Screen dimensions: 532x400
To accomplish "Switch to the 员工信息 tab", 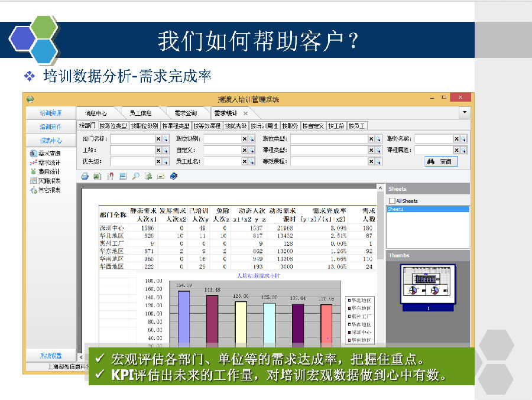I will pos(141,113).
